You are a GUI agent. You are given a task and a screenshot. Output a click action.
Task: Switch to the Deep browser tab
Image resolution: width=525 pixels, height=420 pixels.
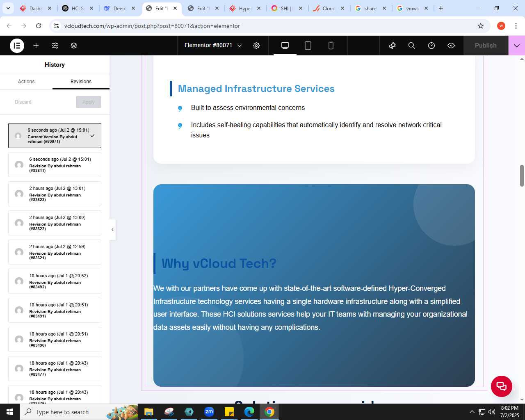119,8
